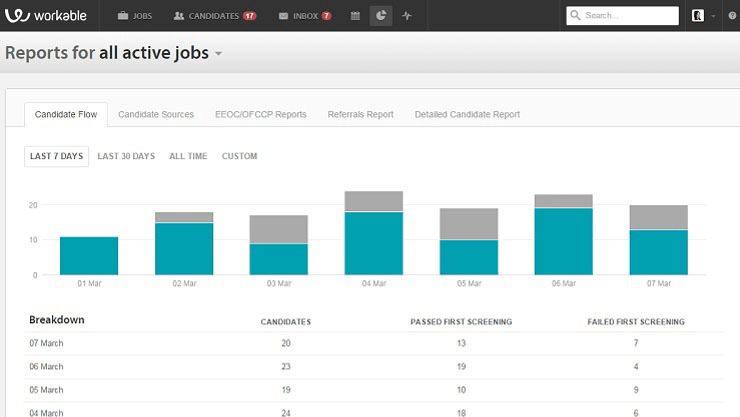Click the 05 Mar gray bar segment

pyautogui.click(x=469, y=224)
